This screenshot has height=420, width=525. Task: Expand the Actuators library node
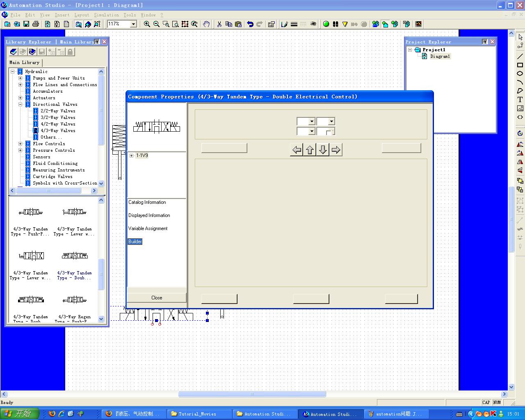21,98
